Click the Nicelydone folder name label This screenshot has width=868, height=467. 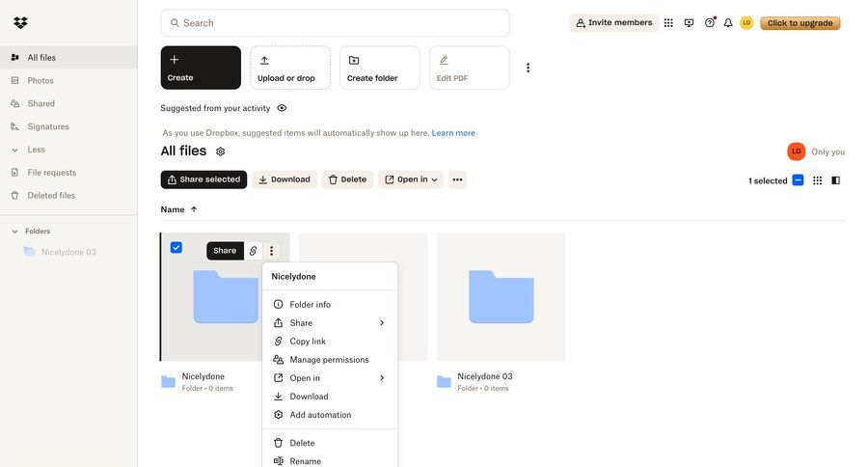click(x=203, y=376)
